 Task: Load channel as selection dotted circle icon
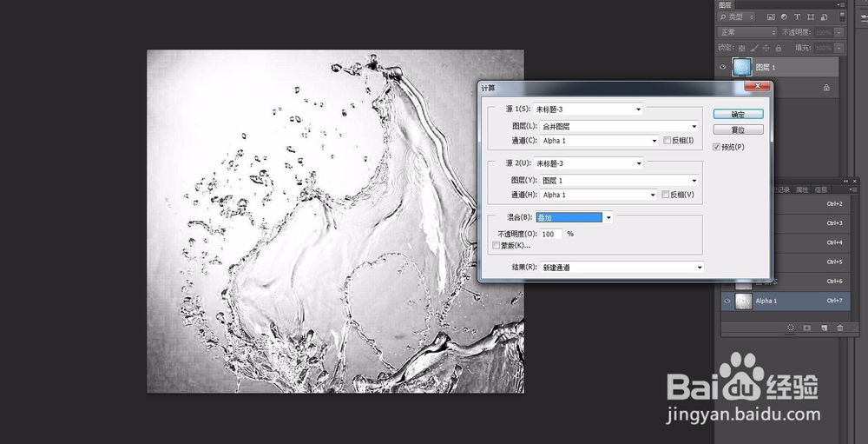pyautogui.click(x=791, y=328)
